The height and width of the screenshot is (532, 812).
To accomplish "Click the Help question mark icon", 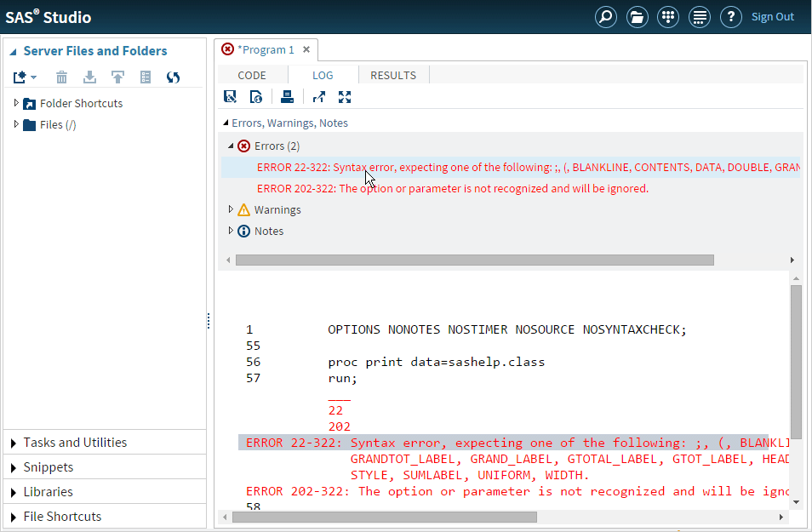I will (x=730, y=17).
